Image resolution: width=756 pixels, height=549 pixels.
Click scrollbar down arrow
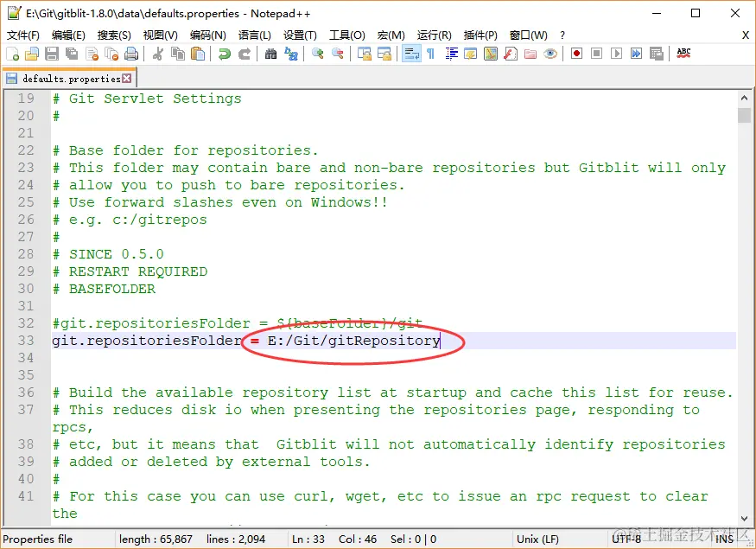[x=744, y=519]
